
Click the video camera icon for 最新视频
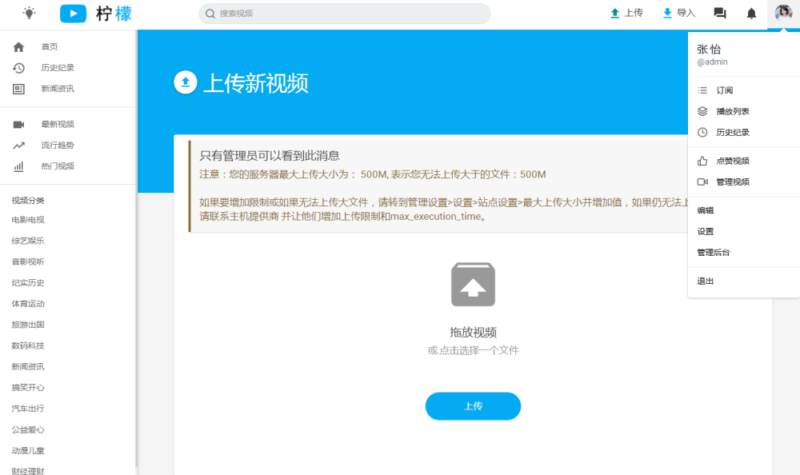point(19,124)
